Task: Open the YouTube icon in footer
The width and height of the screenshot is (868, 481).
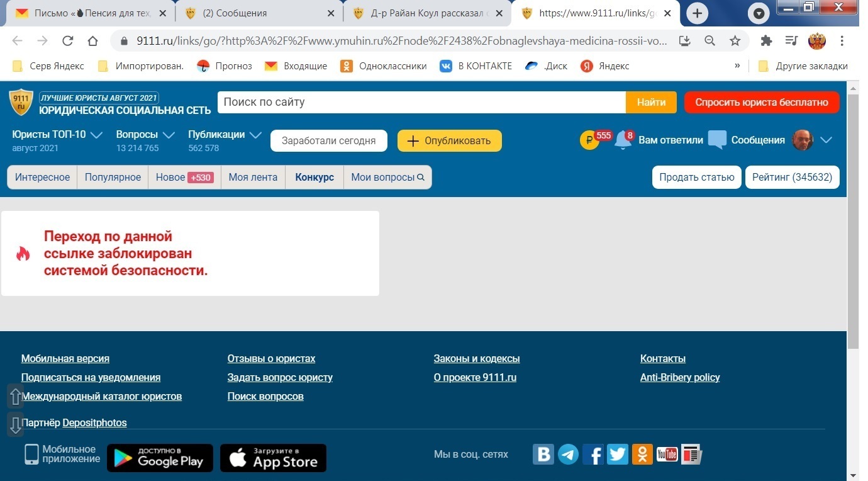Action: click(667, 454)
